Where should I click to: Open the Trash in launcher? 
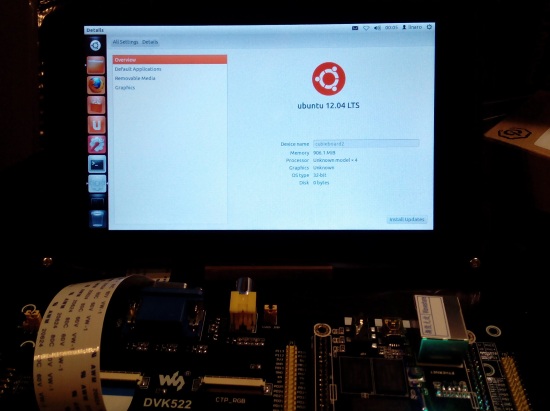pos(98,218)
